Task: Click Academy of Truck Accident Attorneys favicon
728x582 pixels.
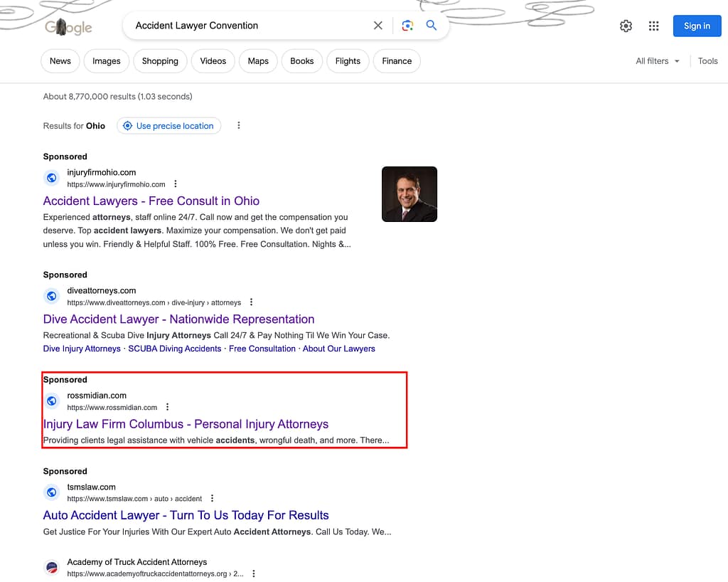Action: (52, 567)
